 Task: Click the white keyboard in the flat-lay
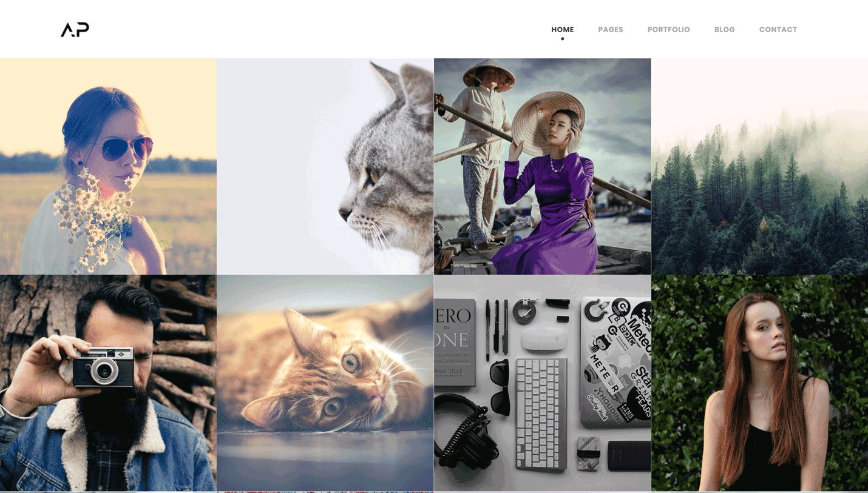pos(541,414)
